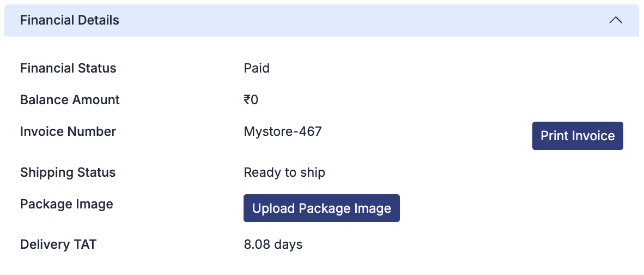644x275 pixels.
Task: Click the rupee symbol in balance amount
Action: (247, 100)
